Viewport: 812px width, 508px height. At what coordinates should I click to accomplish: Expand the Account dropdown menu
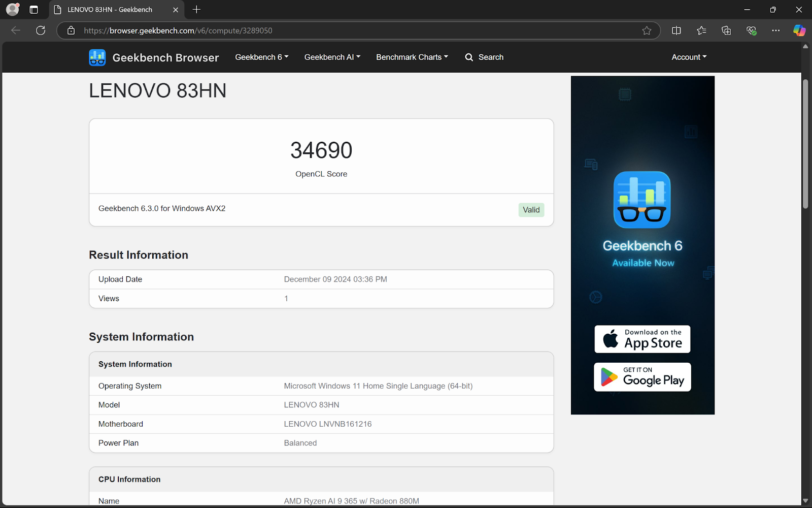[x=689, y=57]
